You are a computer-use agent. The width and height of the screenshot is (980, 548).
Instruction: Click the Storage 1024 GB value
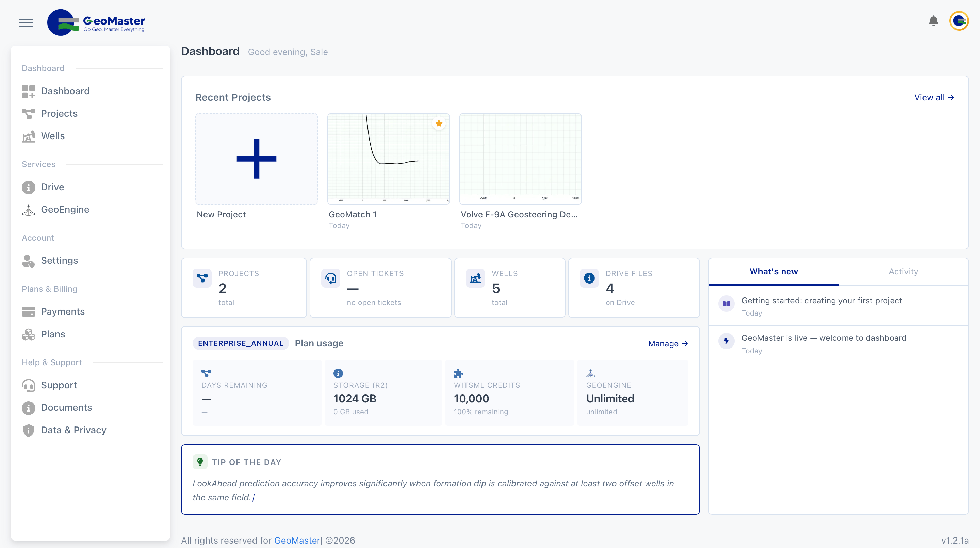[x=355, y=399]
